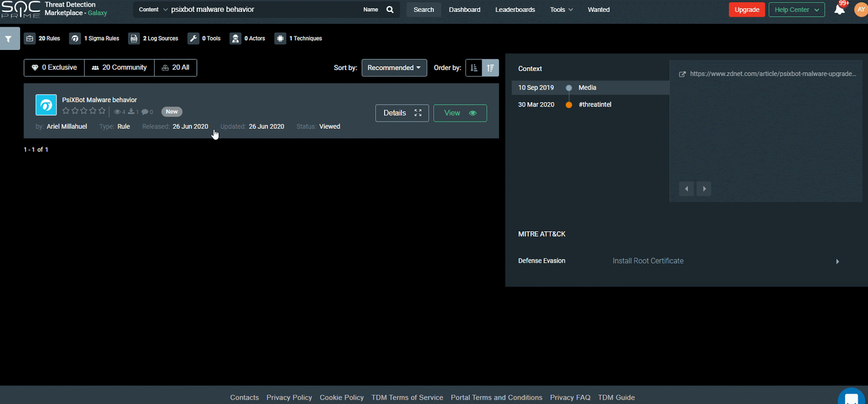
Task: Open external ZDNet link icon
Action: click(682, 74)
